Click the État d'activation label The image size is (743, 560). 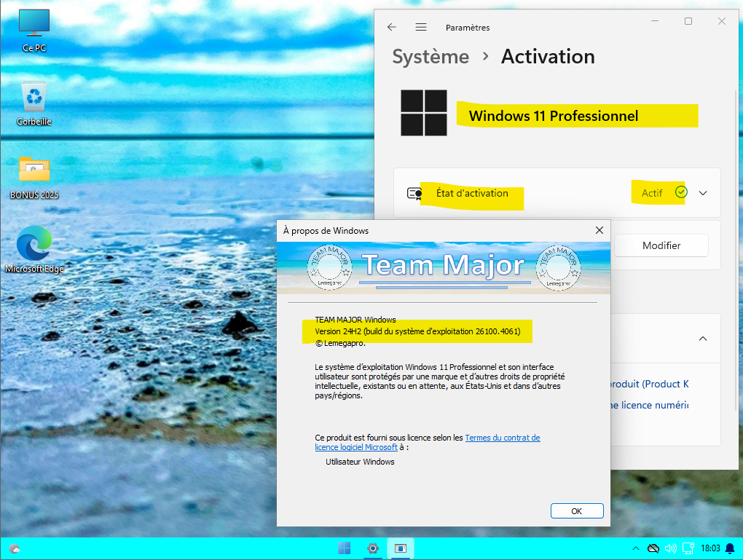pos(472,193)
